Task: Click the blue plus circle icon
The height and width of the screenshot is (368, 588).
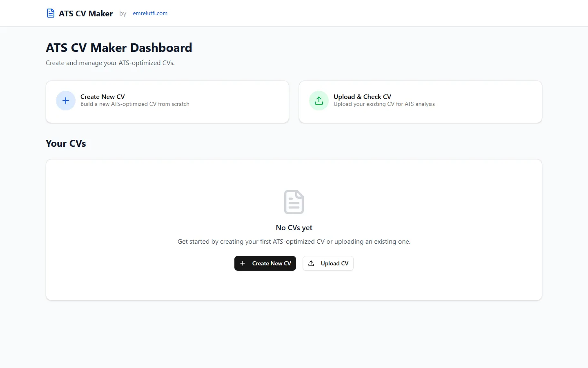Action: click(x=66, y=101)
